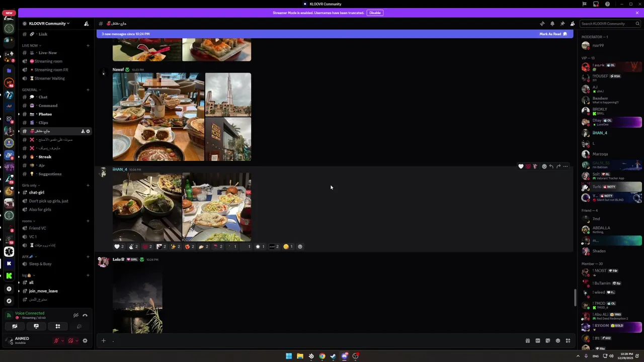Viewport: 644px width, 362px height.
Task: Open notification settings bell icon
Action: pyautogui.click(x=552, y=24)
